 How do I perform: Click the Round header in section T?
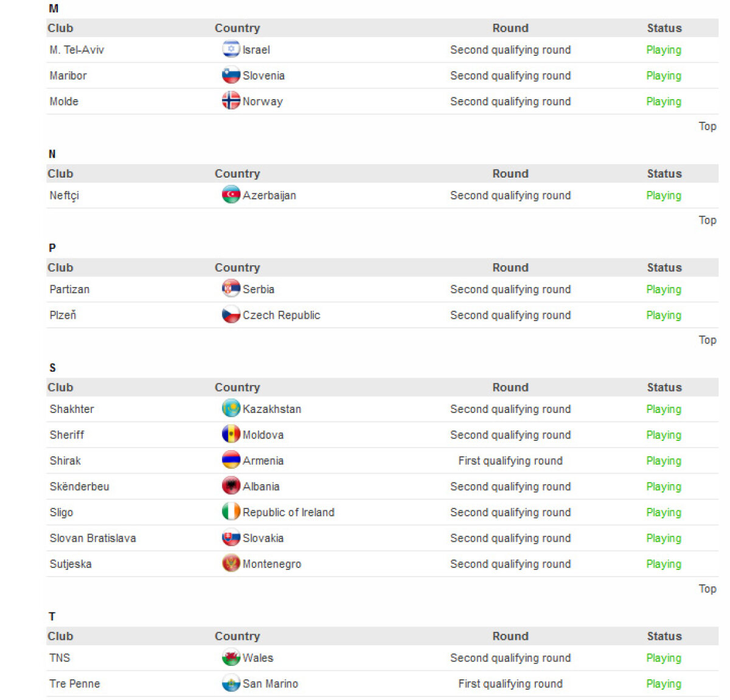[510, 636]
